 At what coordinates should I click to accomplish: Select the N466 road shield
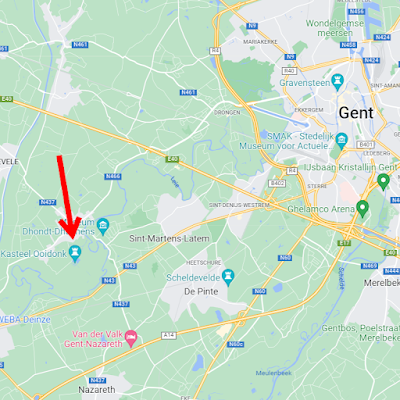(113, 176)
